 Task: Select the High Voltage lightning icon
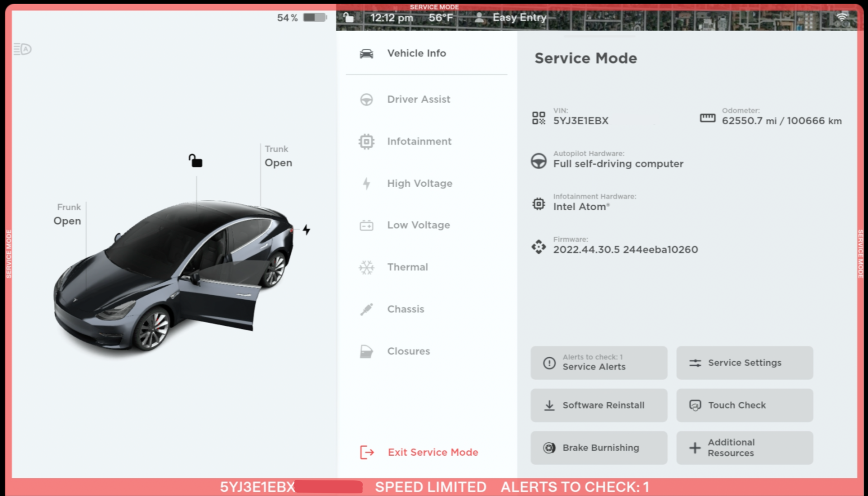(366, 183)
